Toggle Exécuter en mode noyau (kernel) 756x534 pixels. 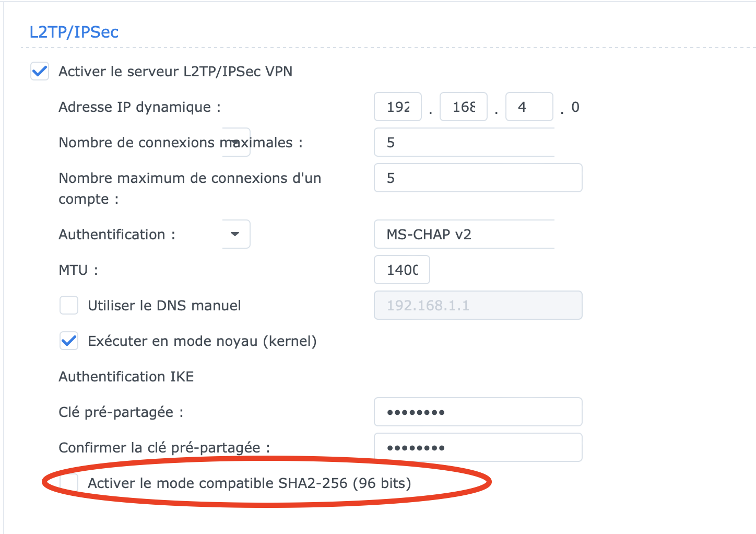[x=69, y=341]
